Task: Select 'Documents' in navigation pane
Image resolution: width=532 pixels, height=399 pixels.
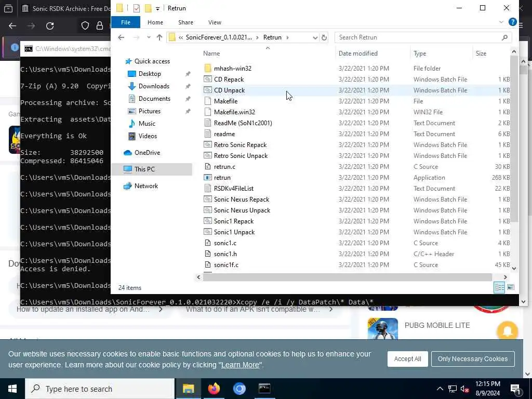Action: point(154,99)
